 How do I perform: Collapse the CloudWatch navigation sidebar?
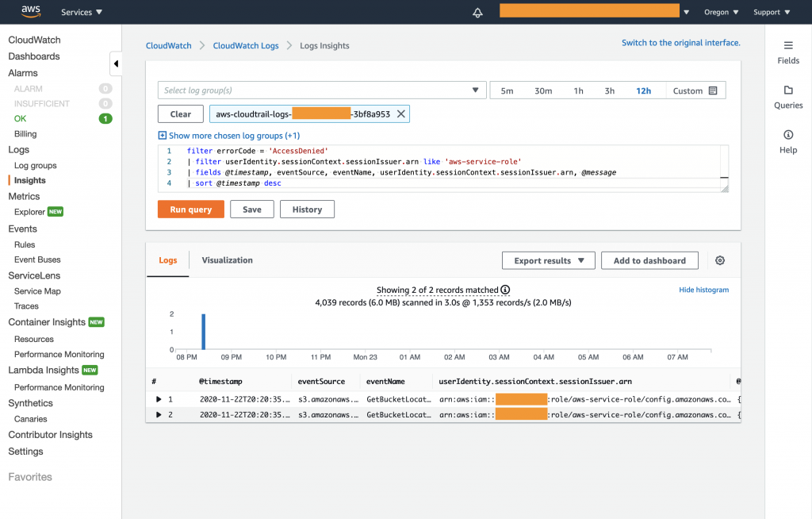click(114, 63)
